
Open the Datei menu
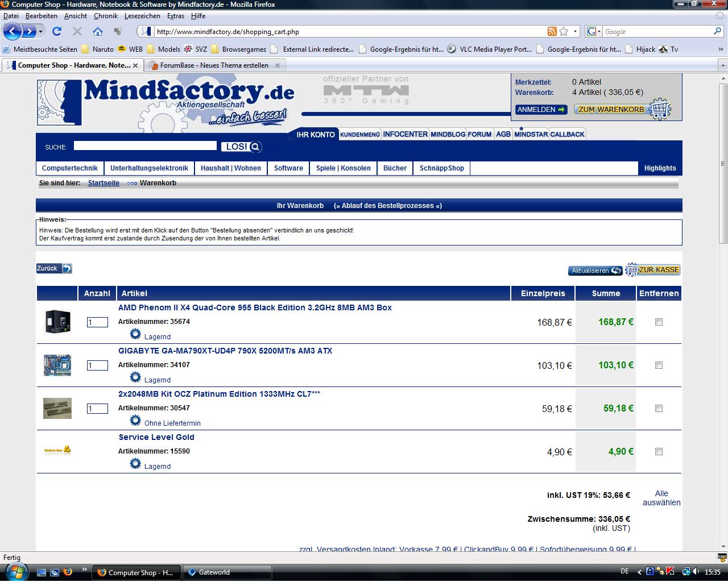tap(11, 16)
